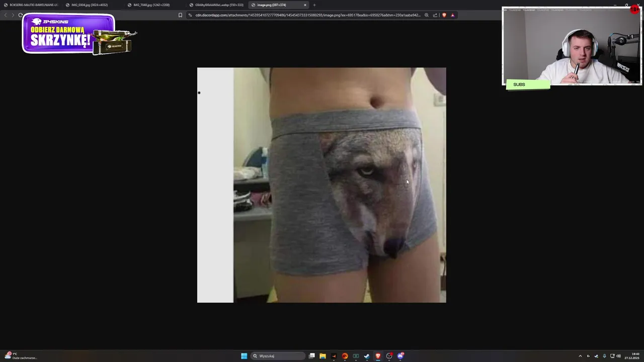Image resolution: width=644 pixels, height=362 pixels.
Task: Open Task View on the taskbar
Action: point(312,356)
